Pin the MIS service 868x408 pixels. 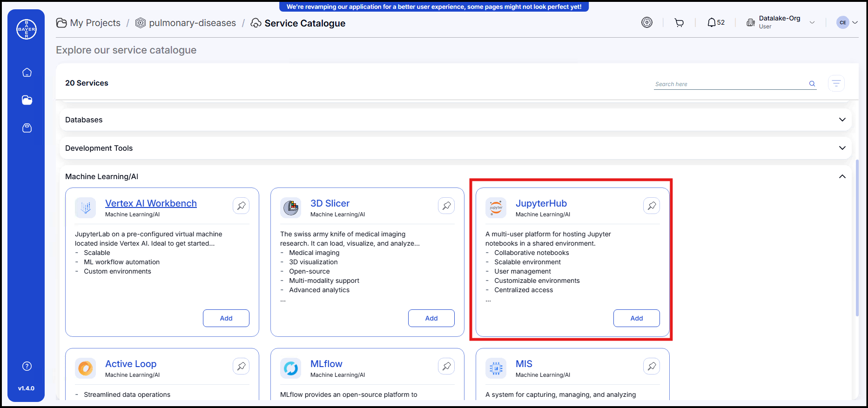652,366
